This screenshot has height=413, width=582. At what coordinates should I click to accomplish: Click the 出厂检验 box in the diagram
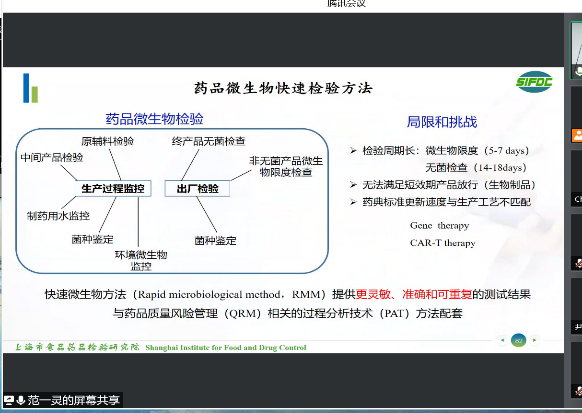tap(197, 189)
